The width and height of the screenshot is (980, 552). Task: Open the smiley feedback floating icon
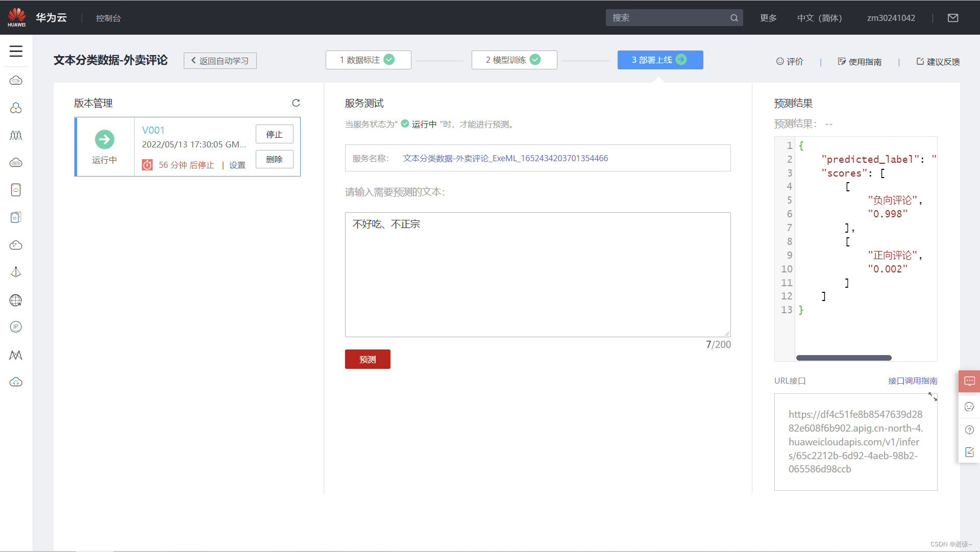pyautogui.click(x=969, y=407)
